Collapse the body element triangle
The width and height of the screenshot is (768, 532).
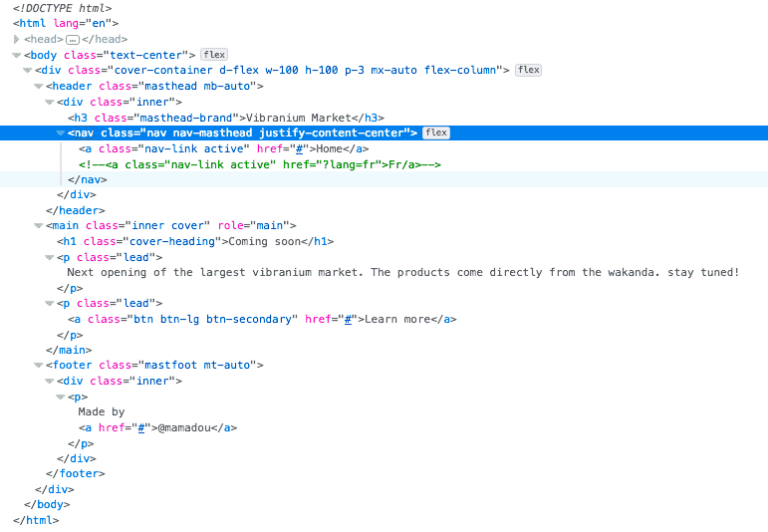[17, 55]
